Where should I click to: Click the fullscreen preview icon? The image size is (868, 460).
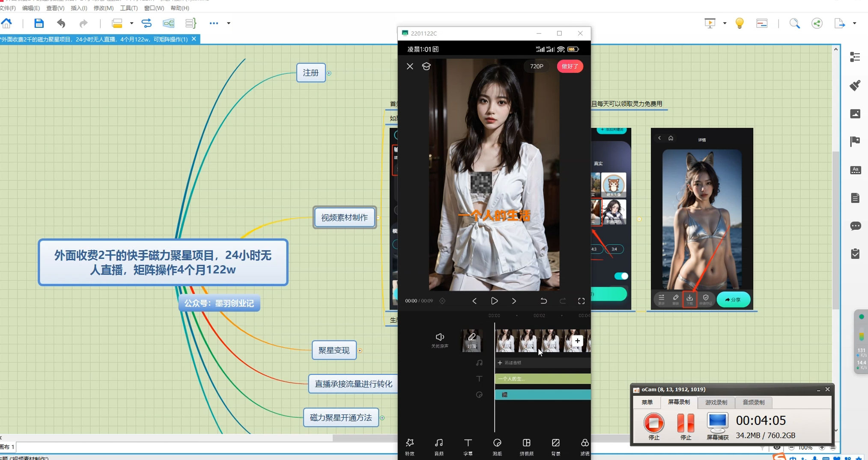click(x=581, y=301)
